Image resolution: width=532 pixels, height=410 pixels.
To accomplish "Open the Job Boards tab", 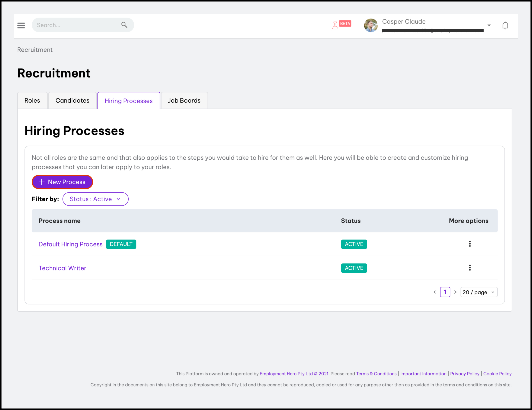I will (x=184, y=100).
